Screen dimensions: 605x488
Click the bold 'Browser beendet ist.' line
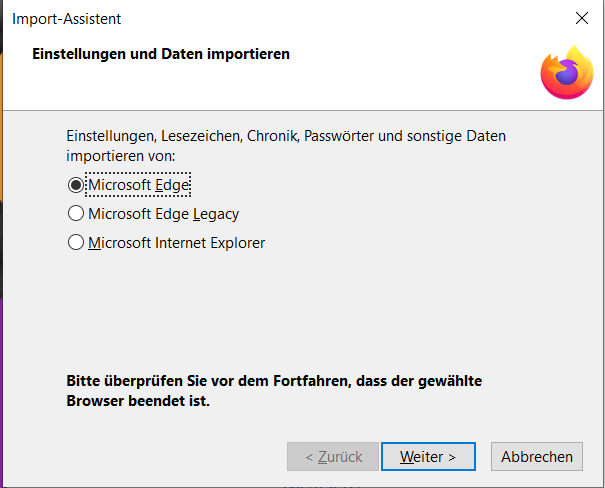click(x=138, y=402)
